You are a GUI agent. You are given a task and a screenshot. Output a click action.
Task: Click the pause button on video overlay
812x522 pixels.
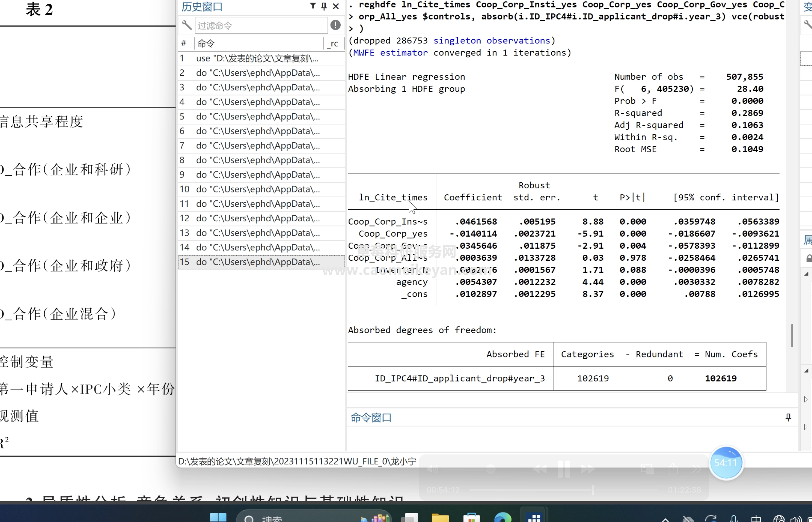point(564,469)
